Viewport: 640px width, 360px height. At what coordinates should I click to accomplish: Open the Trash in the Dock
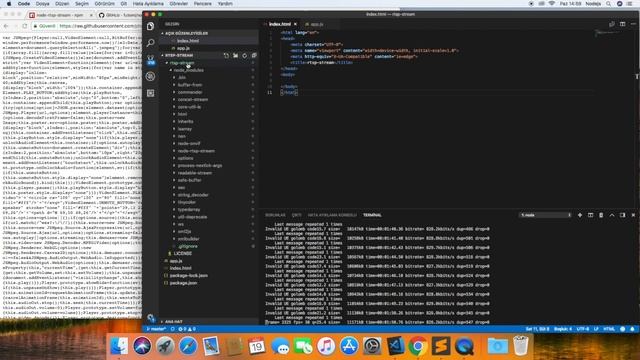click(x=520, y=346)
